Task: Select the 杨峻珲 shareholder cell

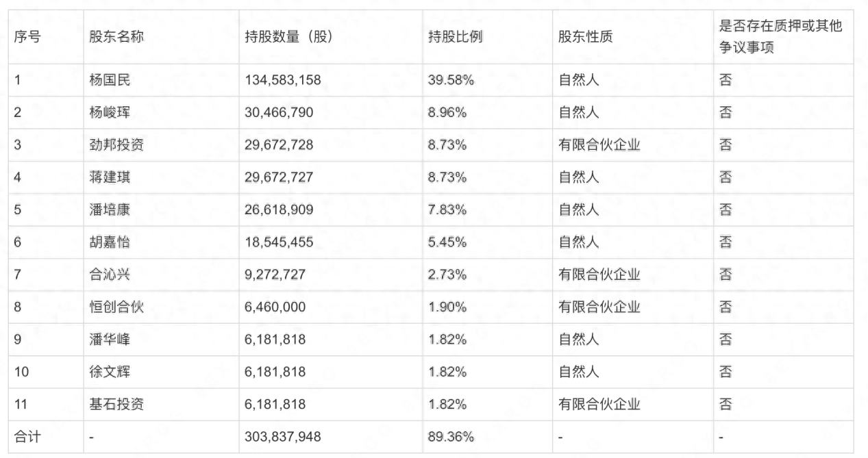Action: [110, 112]
